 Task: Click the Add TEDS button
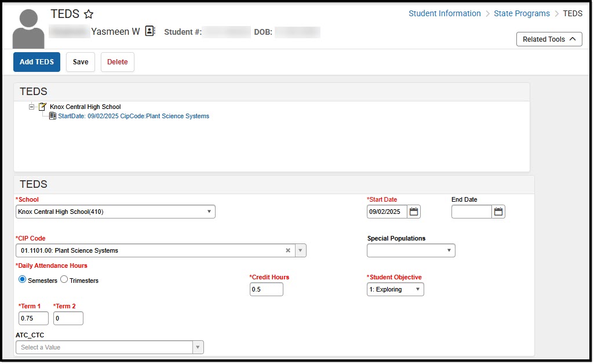pos(37,62)
